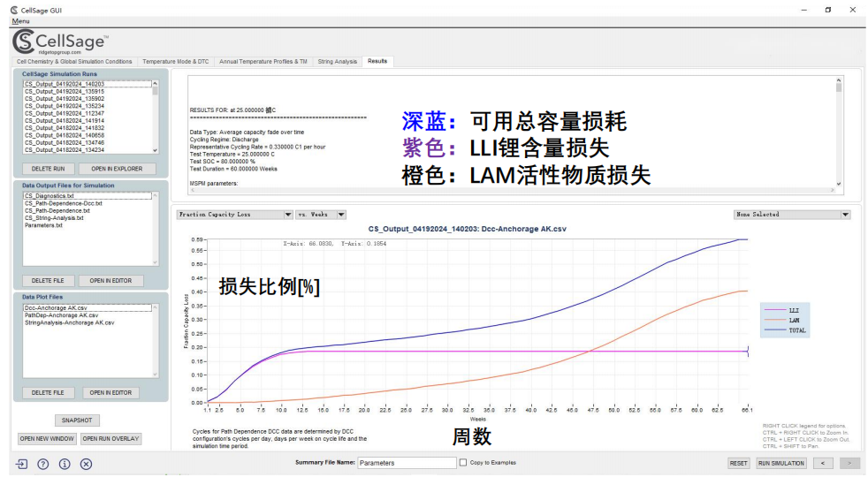
Task: Open help via the question mark icon
Action: pyautogui.click(x=43, y=465)
